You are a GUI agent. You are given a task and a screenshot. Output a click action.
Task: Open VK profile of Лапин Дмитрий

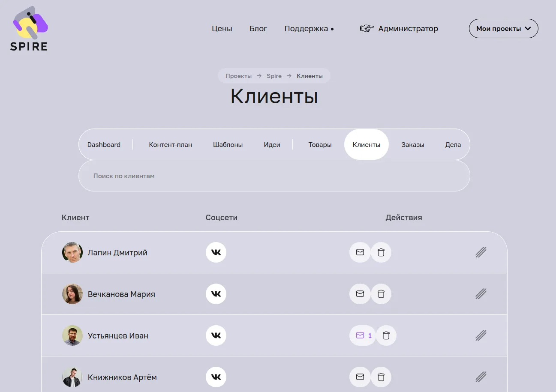(216, 252)
